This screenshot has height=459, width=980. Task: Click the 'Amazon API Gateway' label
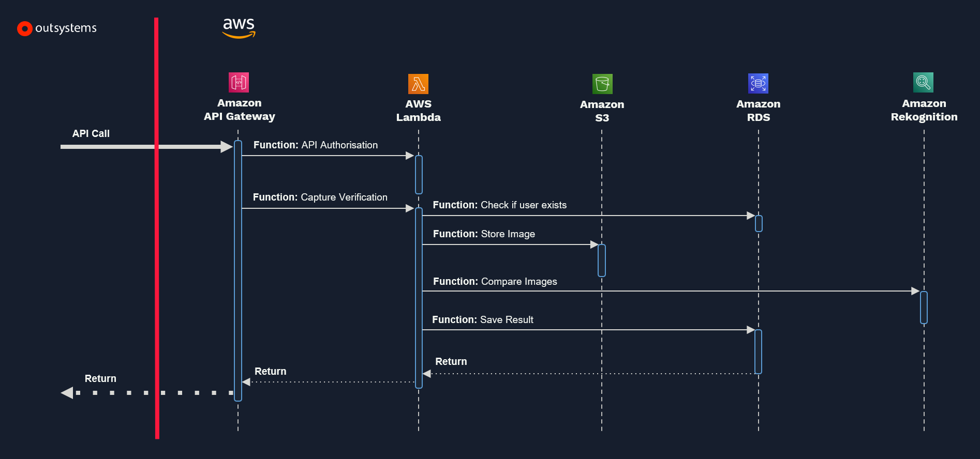[x=239, y=110]
